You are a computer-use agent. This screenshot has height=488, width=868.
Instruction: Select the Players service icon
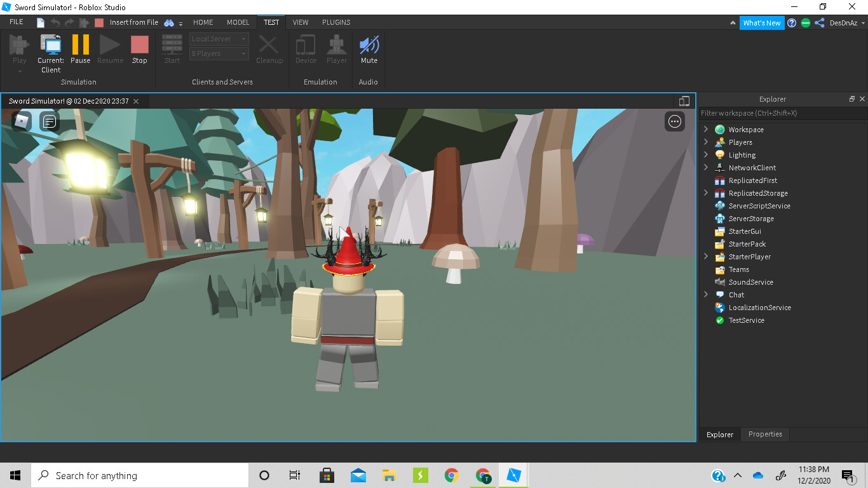720,142
